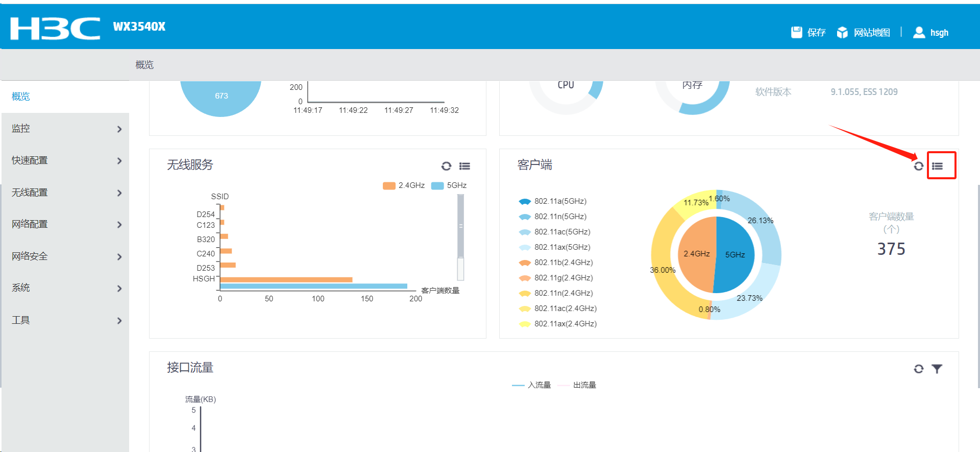980x452 pixels.
Task: Click the hsgh username link
Action: click(x=939, y=33)
